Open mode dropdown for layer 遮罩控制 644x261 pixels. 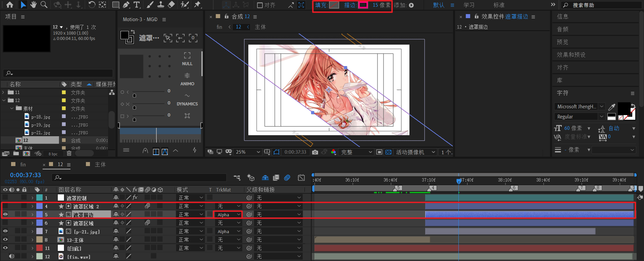click(x=190, y=198)
